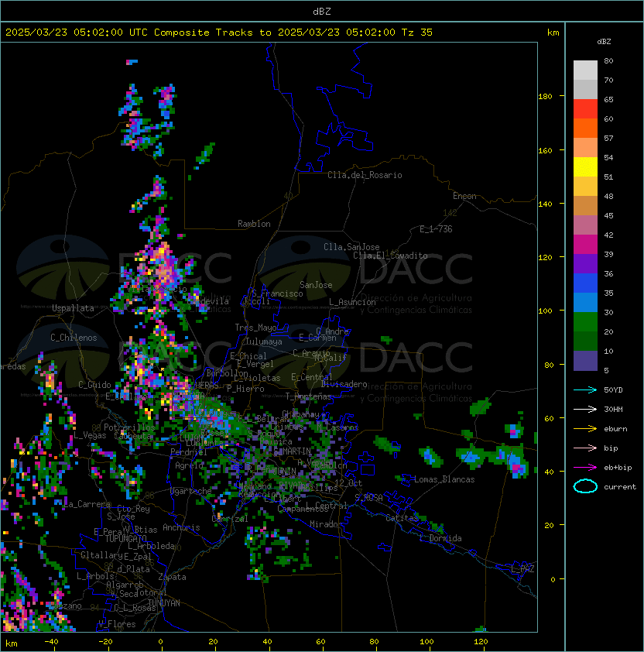Click the 'Potrerillos' place label
644x652 pixels.
tap(129, 427)
